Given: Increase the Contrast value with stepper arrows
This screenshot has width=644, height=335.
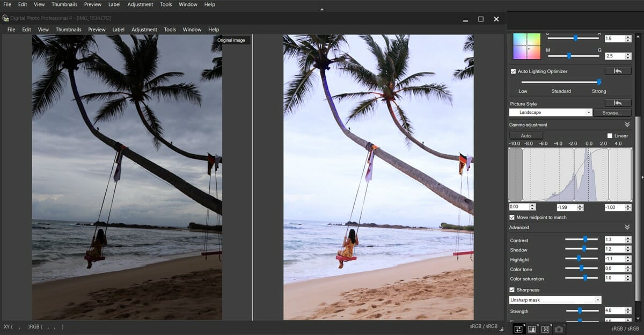Looking at the screenshot, I should tap(628, 240).
